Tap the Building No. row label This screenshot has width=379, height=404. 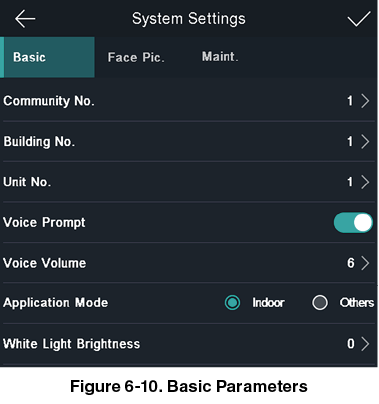pos(39,142)
